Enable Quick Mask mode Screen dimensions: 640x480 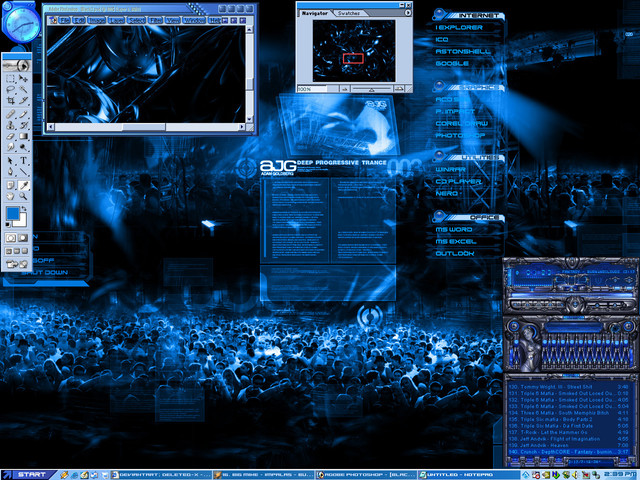[23, 238]
